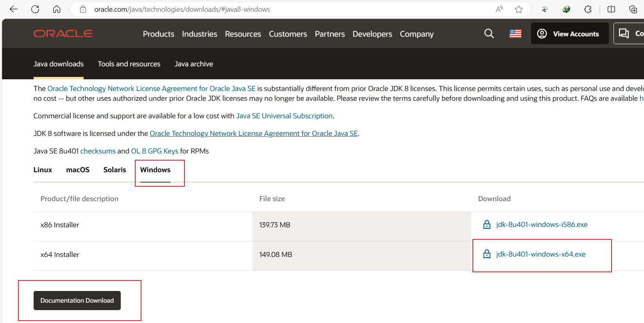Click the US flag country selector
The image size is (644, 323).
click(515, 34)
